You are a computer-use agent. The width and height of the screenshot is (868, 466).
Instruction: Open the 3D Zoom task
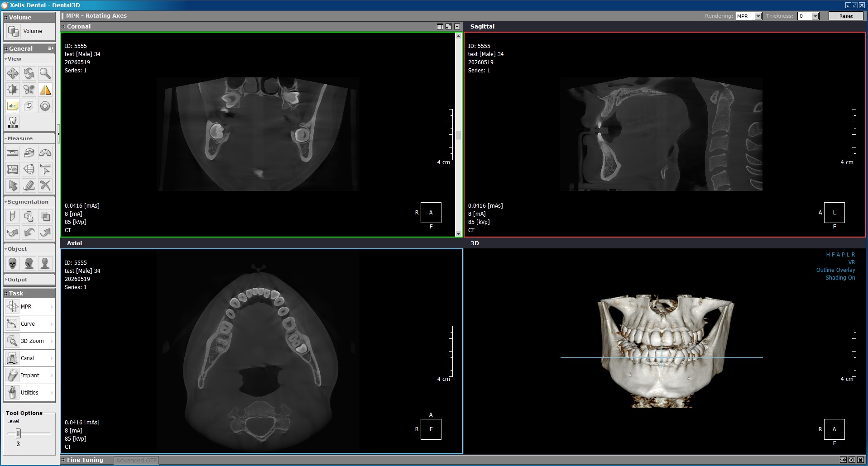pos(29,341)
